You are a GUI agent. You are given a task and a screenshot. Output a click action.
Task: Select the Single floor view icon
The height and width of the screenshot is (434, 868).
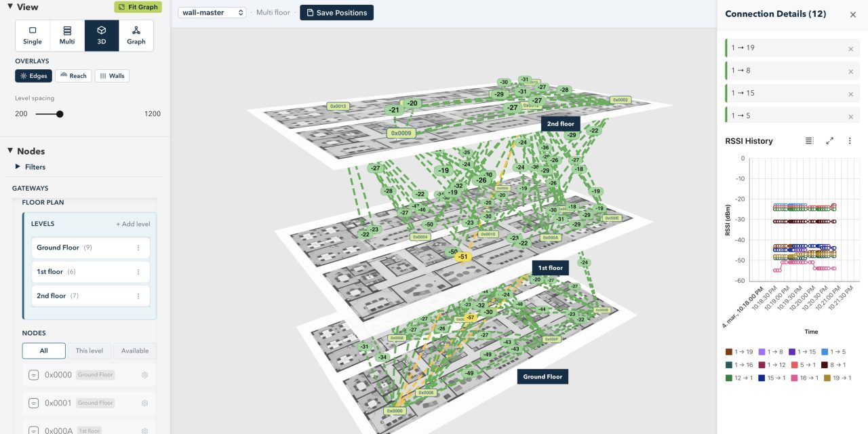click(31, 35)
